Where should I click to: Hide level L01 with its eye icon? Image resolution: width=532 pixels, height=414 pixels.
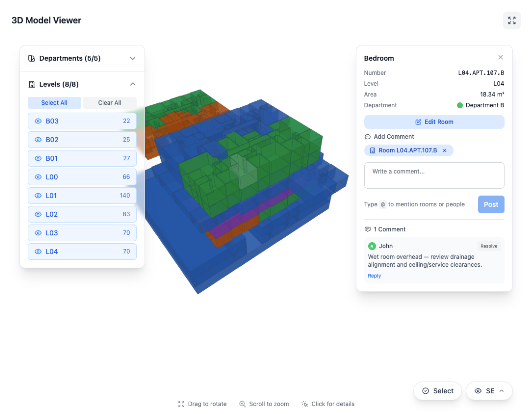tap(38, 195)
